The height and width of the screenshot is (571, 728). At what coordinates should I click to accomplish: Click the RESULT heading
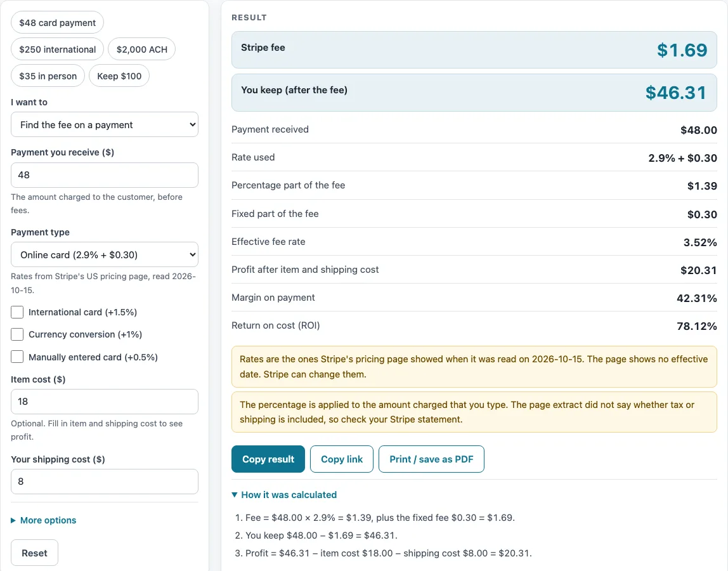pos(249,18)
